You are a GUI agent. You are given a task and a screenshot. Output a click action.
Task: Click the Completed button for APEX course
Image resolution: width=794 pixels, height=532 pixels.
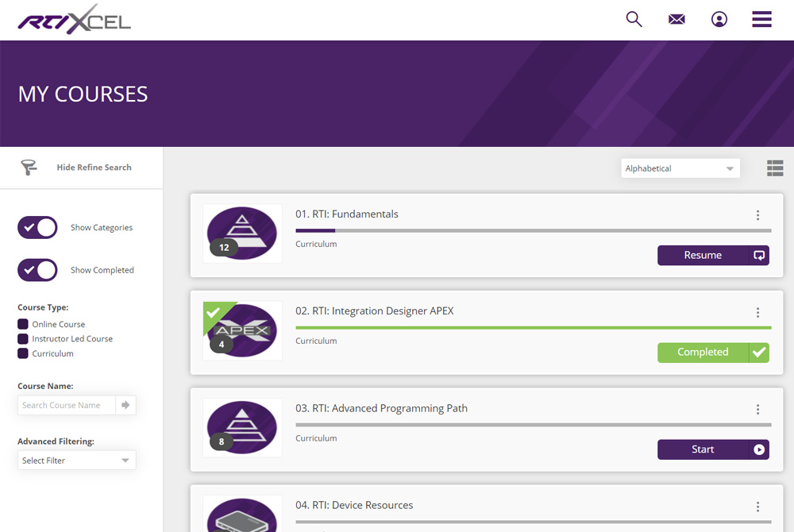713,353
